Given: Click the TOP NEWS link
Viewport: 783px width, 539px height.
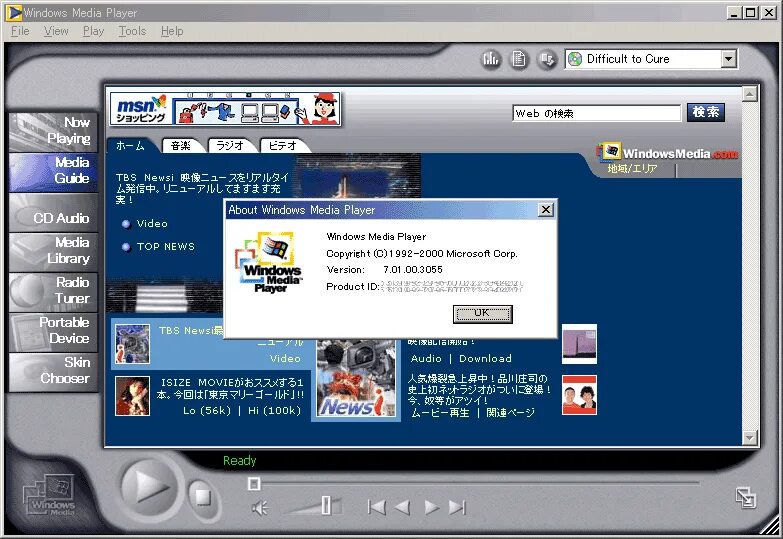Looking at the screenshot, I should coord(166,246).
